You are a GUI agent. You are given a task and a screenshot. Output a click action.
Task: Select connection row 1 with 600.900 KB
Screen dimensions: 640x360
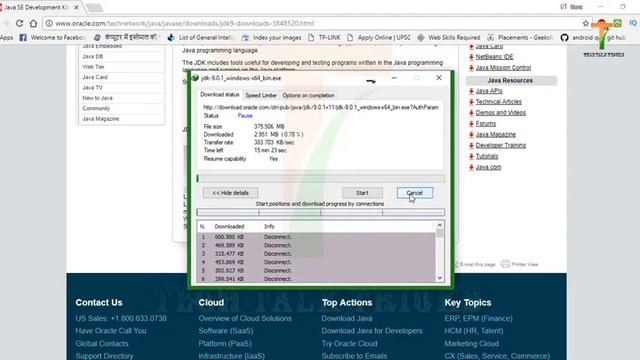[316, 237]
